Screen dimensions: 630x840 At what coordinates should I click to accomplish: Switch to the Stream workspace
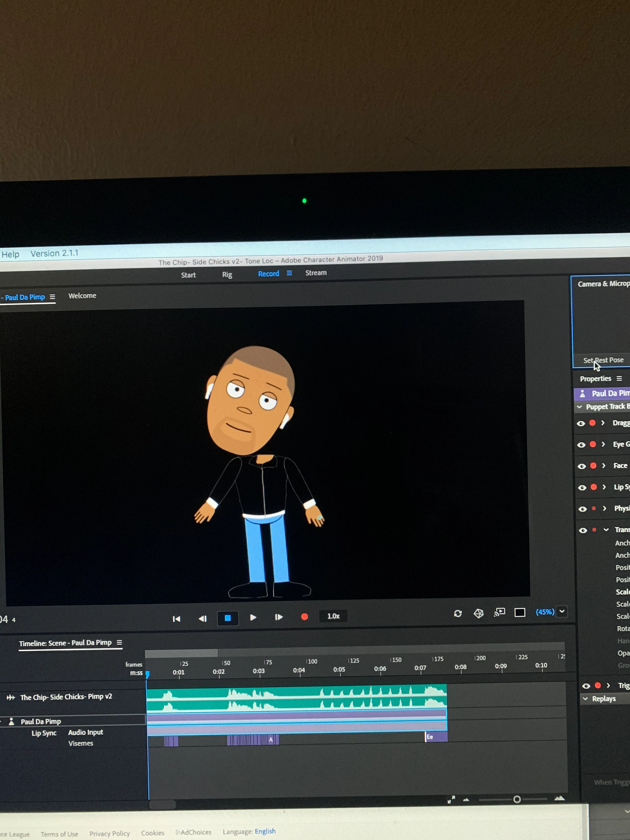tap(316, 273)
